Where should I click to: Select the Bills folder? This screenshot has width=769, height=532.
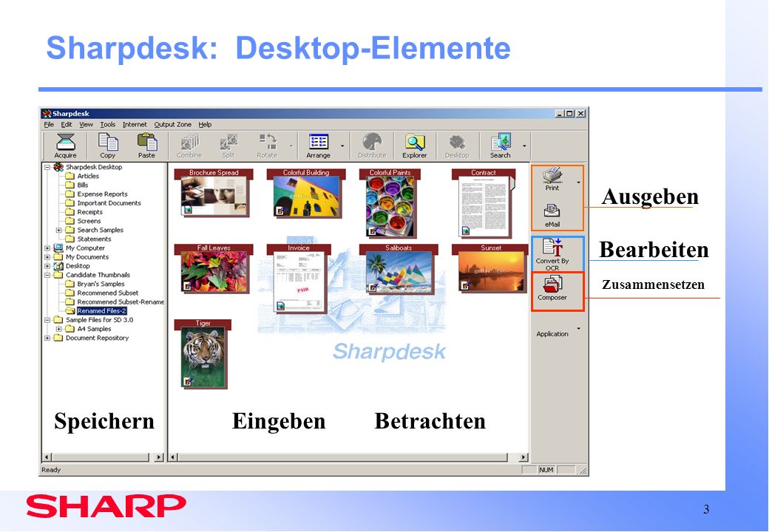click(x=82, y=185)
